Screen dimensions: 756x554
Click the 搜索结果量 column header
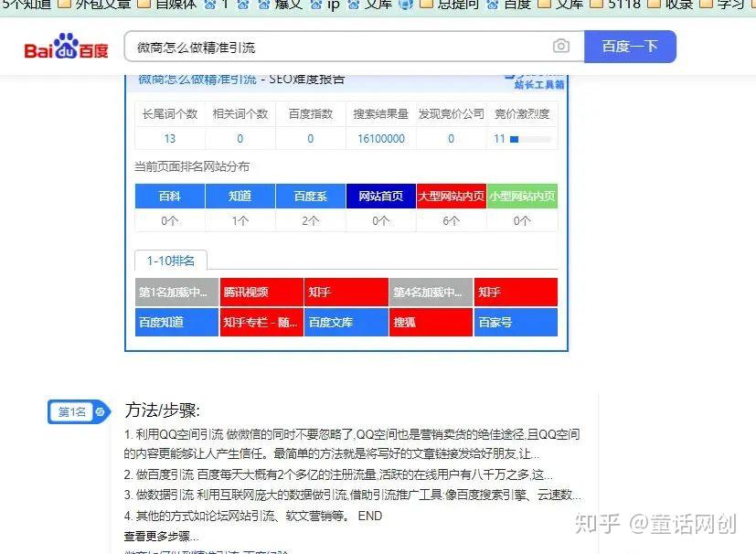point(381,113)
